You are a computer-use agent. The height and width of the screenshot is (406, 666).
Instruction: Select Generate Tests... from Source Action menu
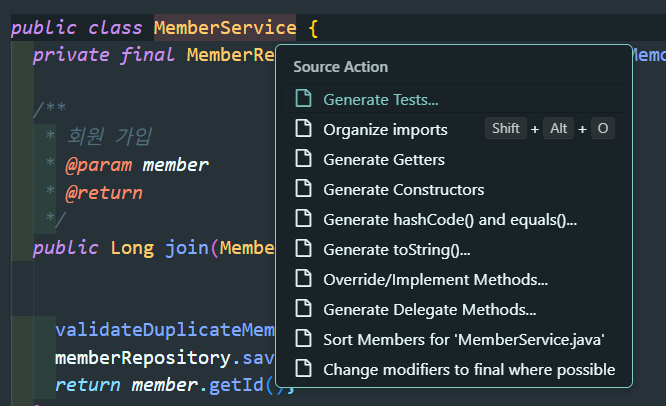click(x=381, y=99)
